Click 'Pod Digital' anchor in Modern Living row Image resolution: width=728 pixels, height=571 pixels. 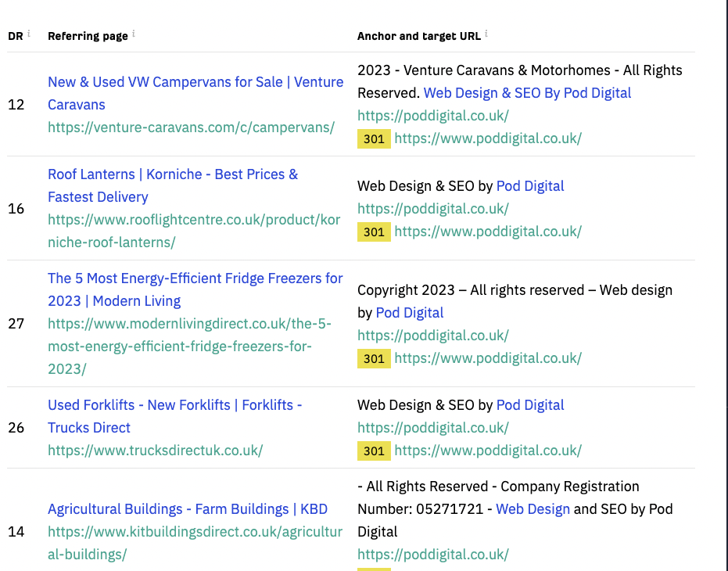point(410,313)
